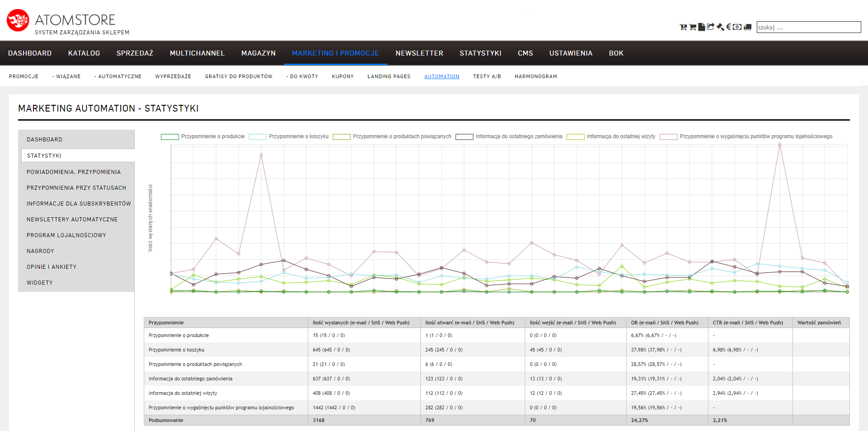Open Newslettery automatyczne in sidebar
The width and height of the screenshot is (868, 431).
72,220
